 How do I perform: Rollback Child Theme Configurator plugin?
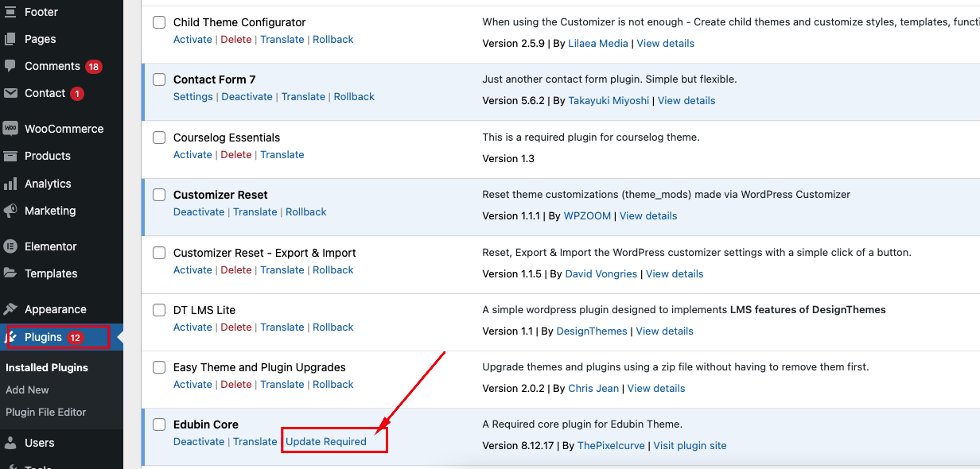click(333, 39)
